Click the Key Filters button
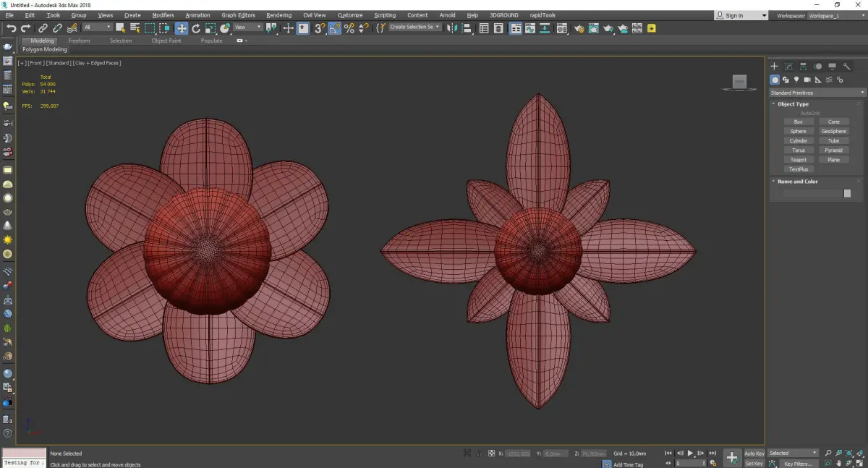This screenshot has width=868, height=468. click(798, 464)
